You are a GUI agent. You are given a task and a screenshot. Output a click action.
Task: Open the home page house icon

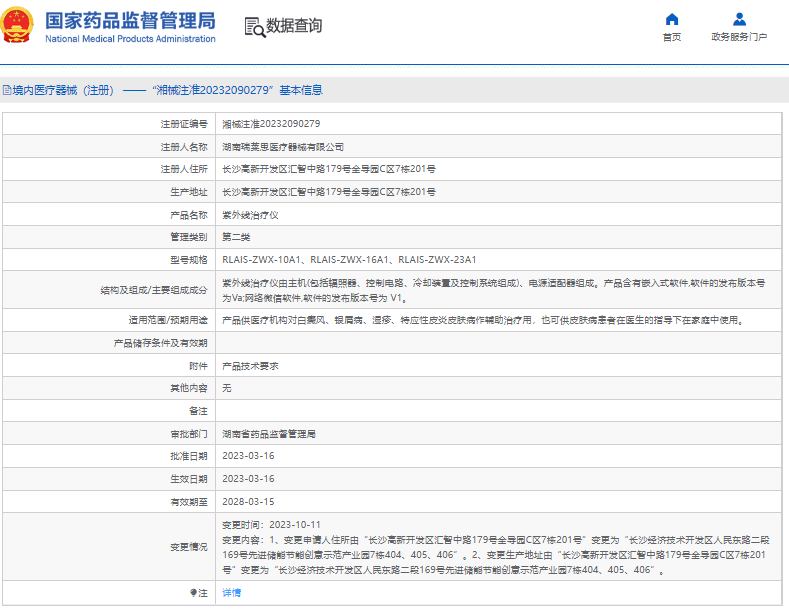(x=672, y=19)
